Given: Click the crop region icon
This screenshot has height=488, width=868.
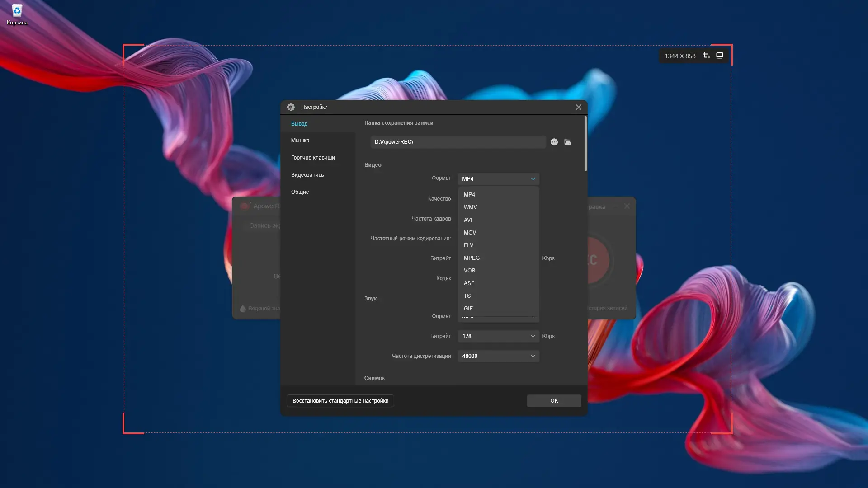Looking at the screenshot, I should point(706,56).
